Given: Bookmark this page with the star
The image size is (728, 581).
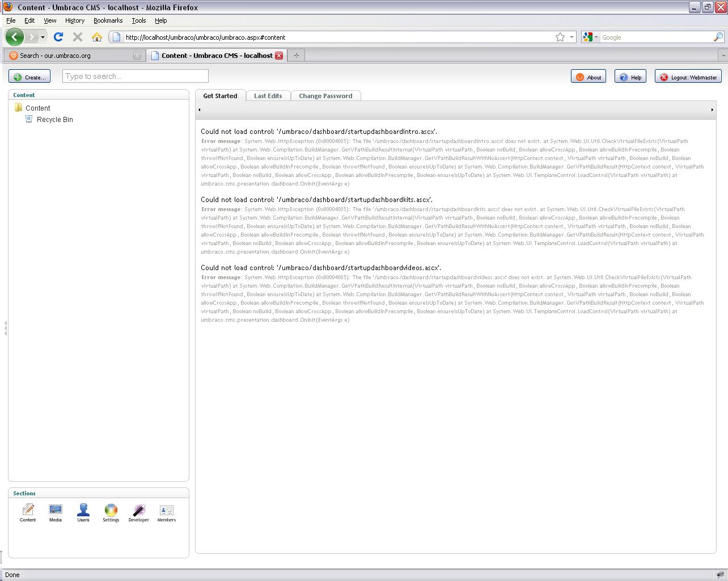Looking at the screenshot, I should (x=560, y=37).
